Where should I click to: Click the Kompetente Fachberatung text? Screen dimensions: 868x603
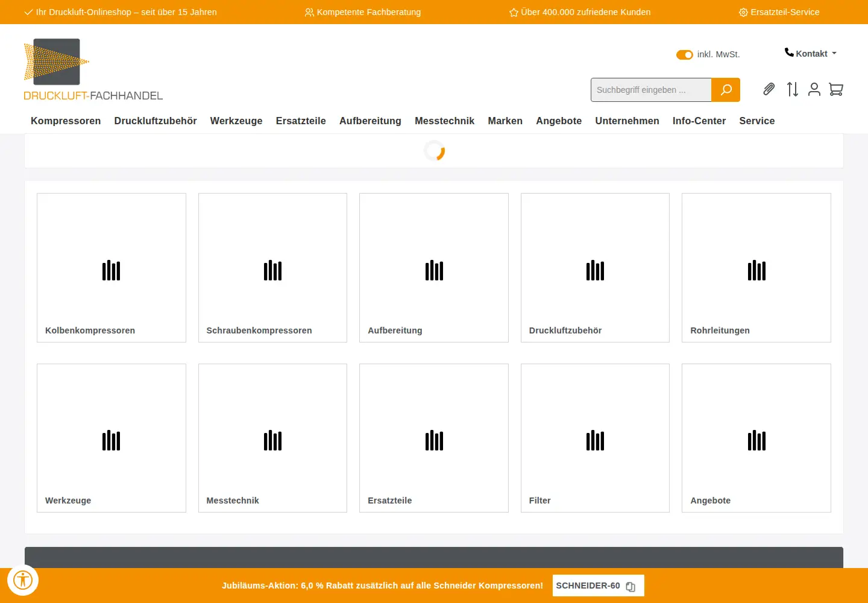[x=369, y=12]
